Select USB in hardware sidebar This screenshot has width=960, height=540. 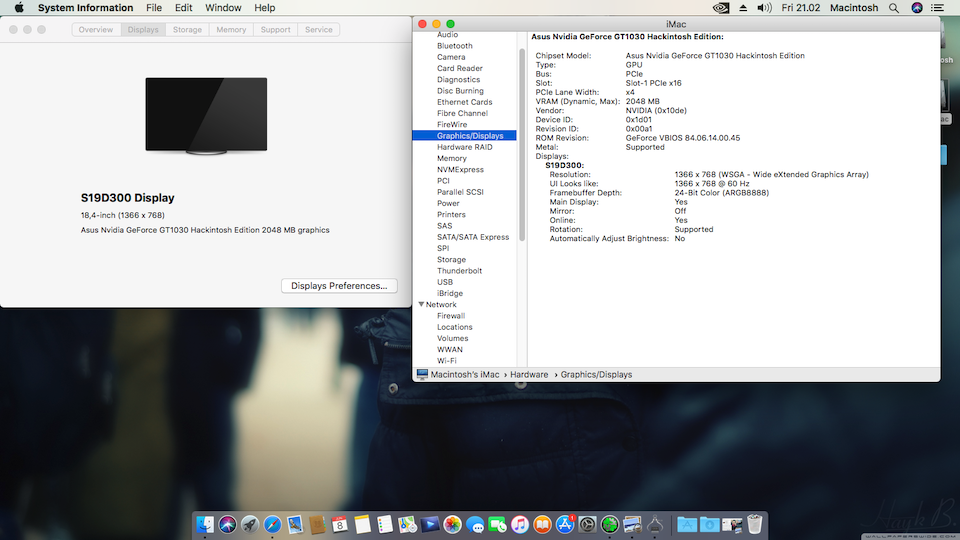444,282
